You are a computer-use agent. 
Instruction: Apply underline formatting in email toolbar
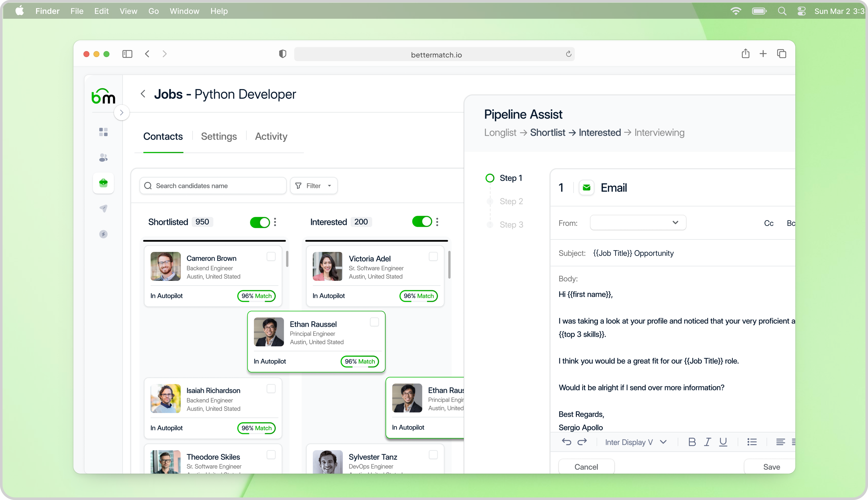tap(723, 442)
